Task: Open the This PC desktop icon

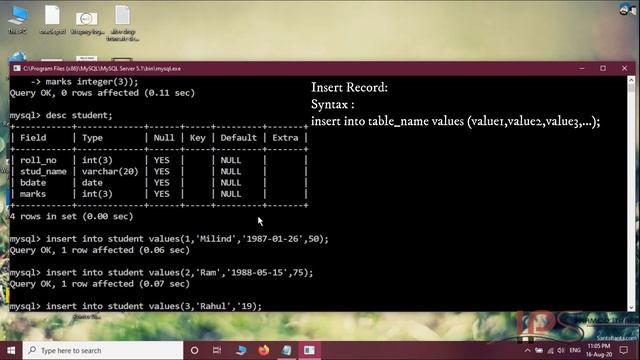Action: coord(18,19)
